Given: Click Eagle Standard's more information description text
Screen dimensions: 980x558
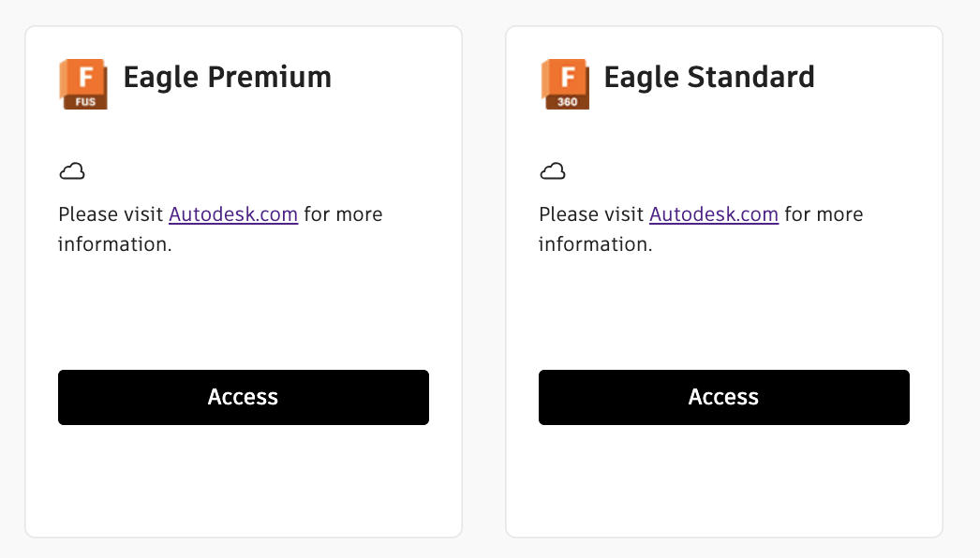Looking at the screenshot, I should (701, 228).
